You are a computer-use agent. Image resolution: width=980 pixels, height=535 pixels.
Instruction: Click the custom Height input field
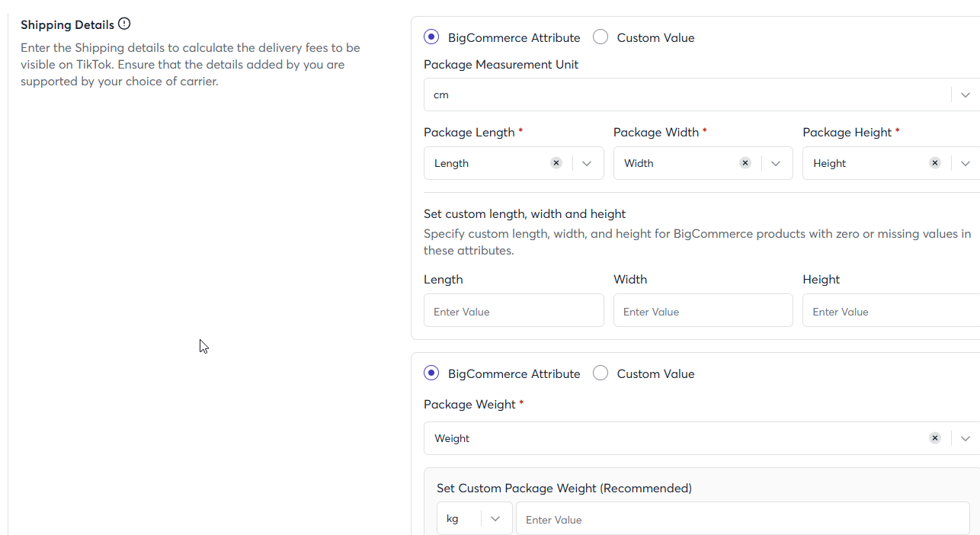(890, 311)
